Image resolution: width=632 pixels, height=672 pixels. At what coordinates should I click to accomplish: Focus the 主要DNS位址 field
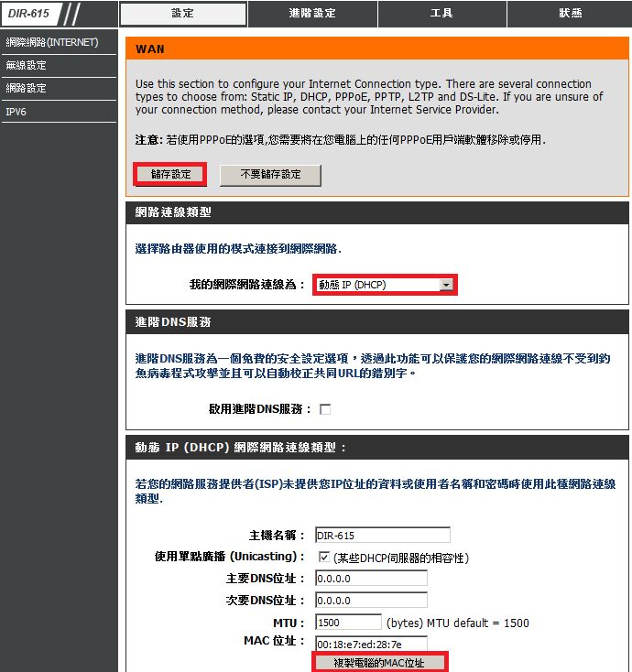(x=371, y=579)
